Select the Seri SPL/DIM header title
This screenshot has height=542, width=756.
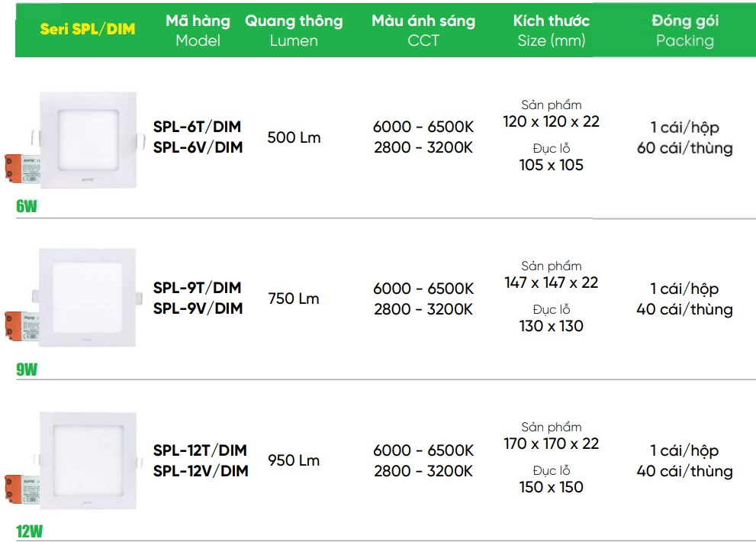(x=88, y=29)
